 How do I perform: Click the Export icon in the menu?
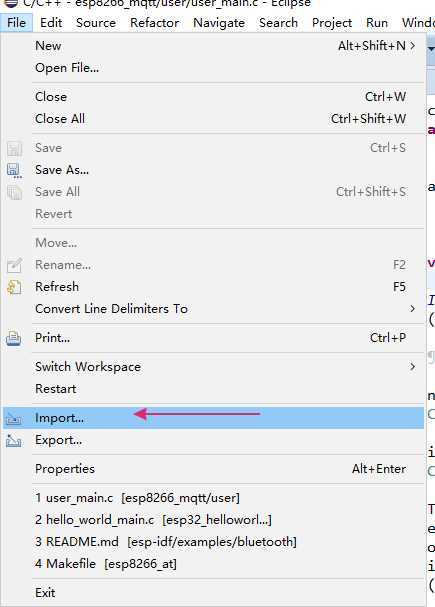(14, 441)
